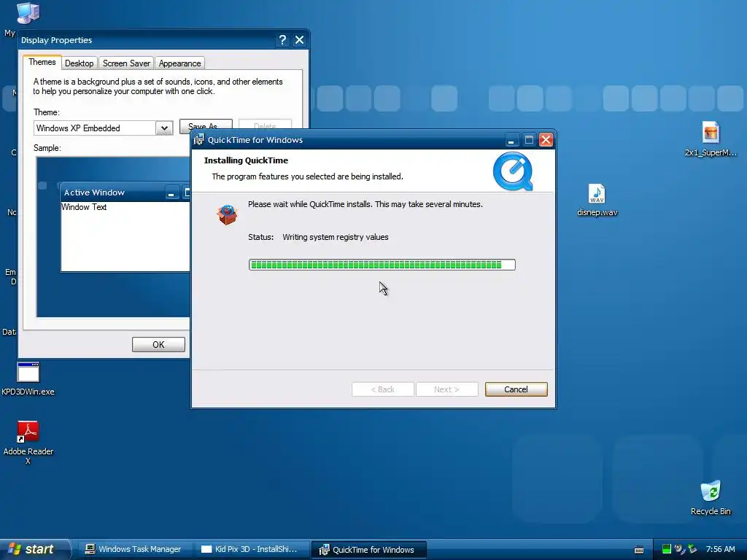Click the 'Installing QuickTime' heading
Screen dimensions: 747x560
[246, 160]
